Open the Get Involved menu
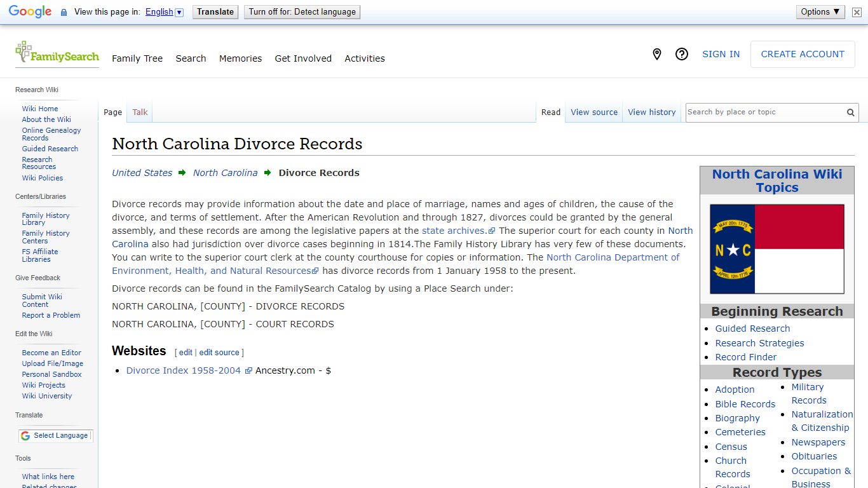 pos(303,58)
